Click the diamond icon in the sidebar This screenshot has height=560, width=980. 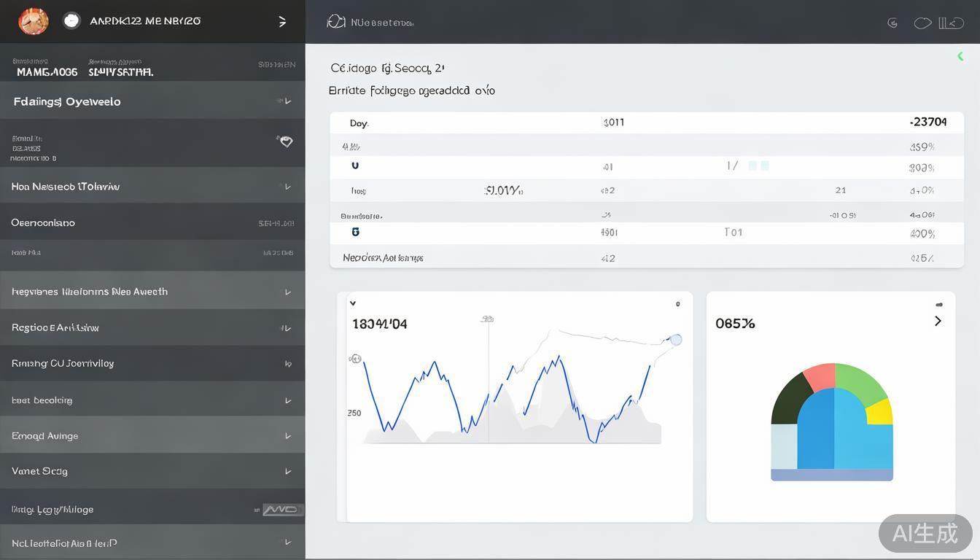tap(286, 141)
